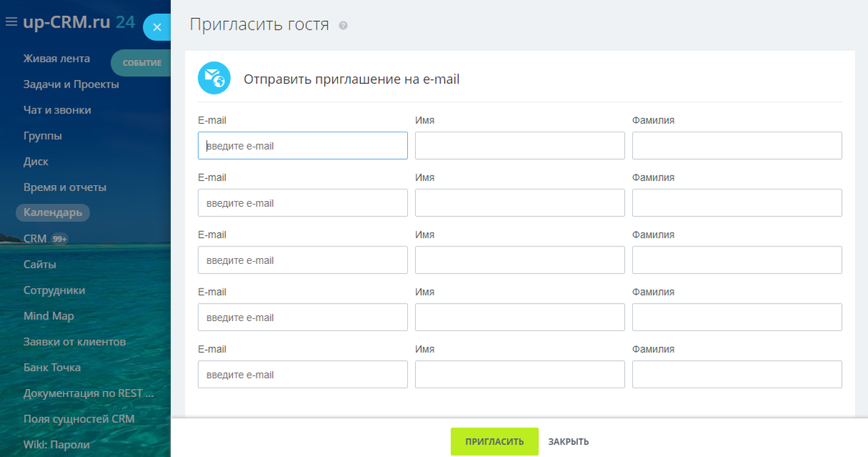Viewport: 868px width, 457px height.
Task: Click the third row Имя field
Action: (x=520, y=260)
